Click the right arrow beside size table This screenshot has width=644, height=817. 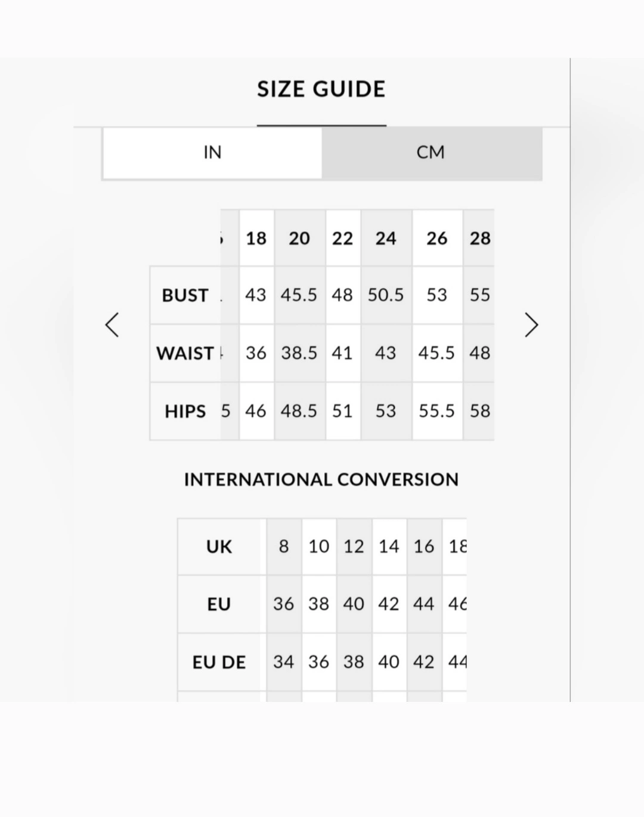pyautogui.click(x=531, y=324)
